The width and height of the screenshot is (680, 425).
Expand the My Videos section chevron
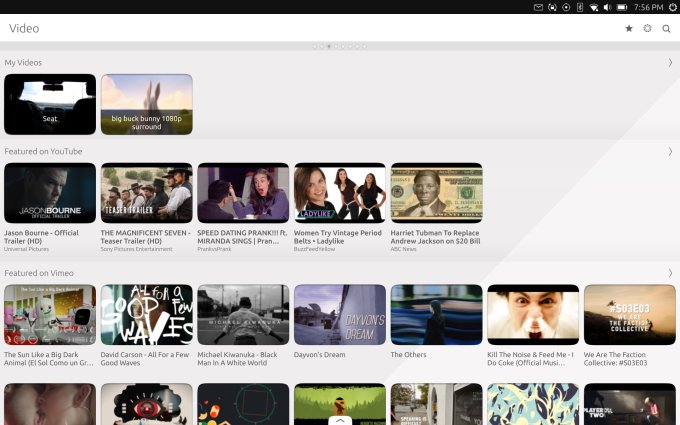[670, 62]
